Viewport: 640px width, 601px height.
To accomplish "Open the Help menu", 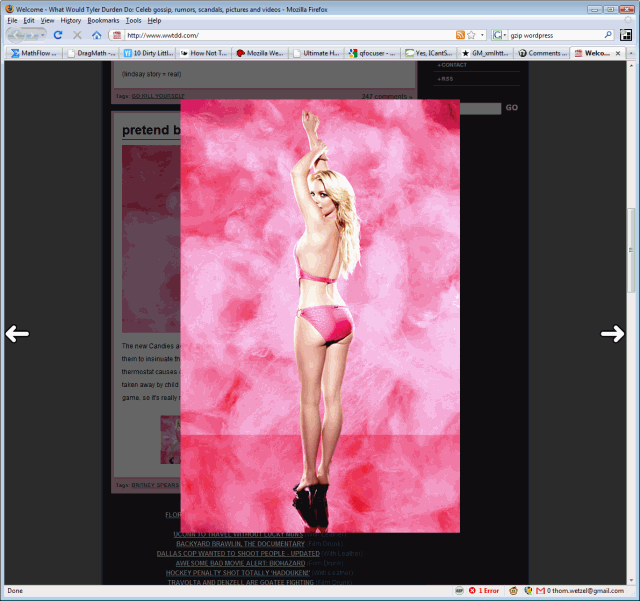I will tap(154, 20).
